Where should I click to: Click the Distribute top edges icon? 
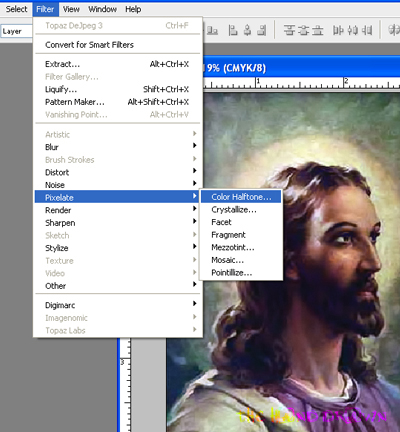(x=289, y=31)
